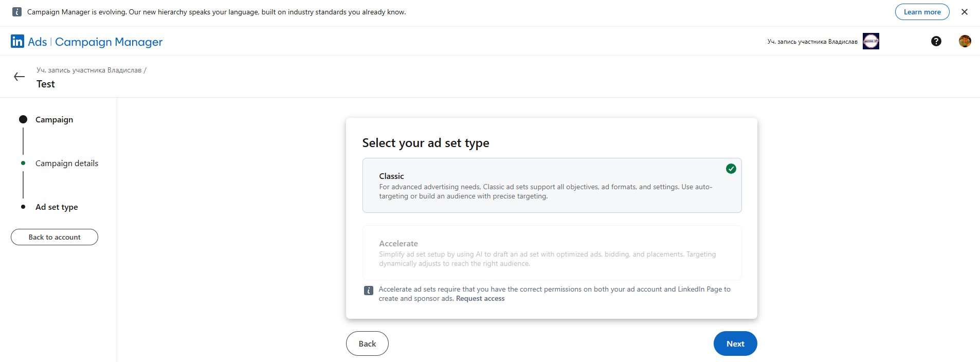The image size is (980, 362).
Task: Click the info icon beside Accelerate notice
Action: click(369, 291)
